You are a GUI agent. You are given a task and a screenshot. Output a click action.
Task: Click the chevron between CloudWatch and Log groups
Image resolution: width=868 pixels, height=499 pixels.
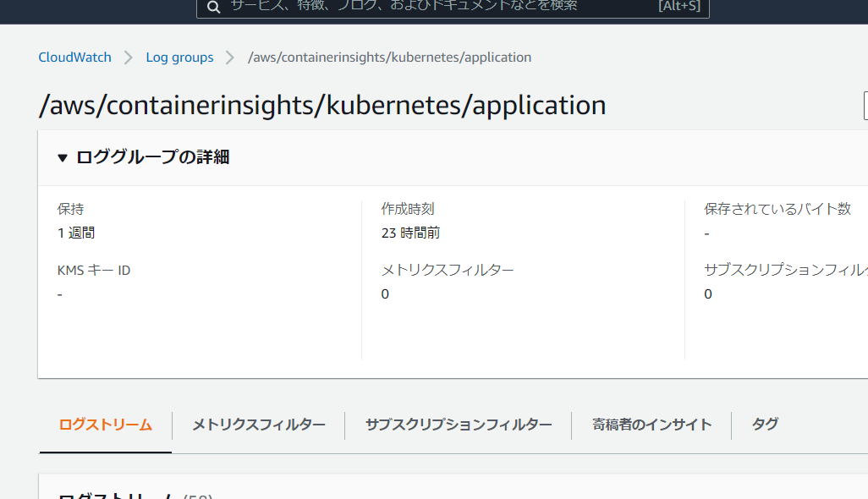[129, 58]
